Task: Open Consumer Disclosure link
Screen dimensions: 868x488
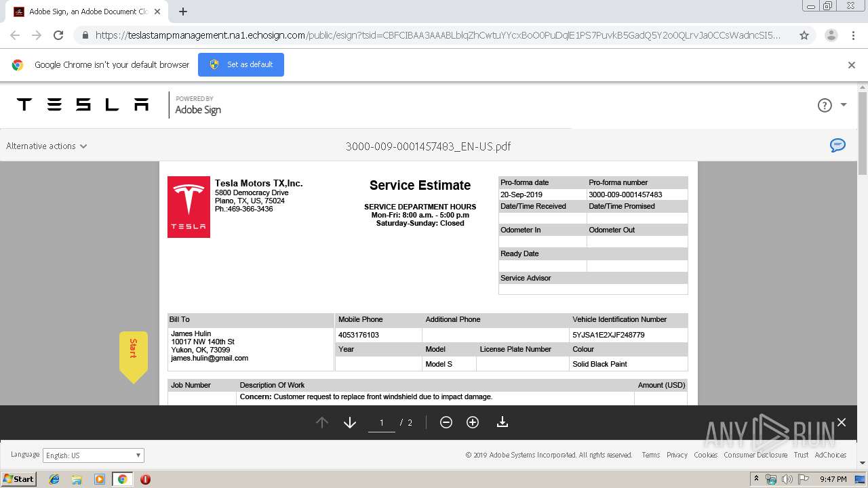Action: [755, 455]
